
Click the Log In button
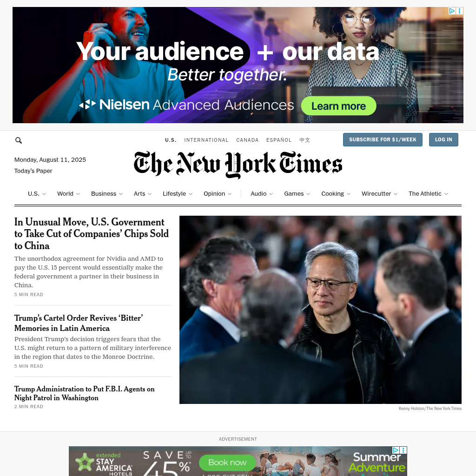coord(443,139)
